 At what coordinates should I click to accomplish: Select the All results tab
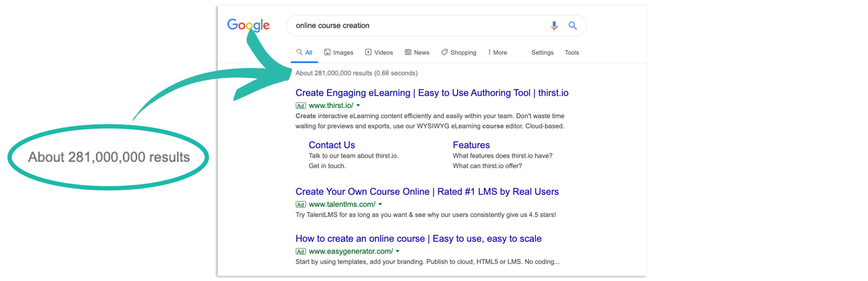click(x=304, y=53)
